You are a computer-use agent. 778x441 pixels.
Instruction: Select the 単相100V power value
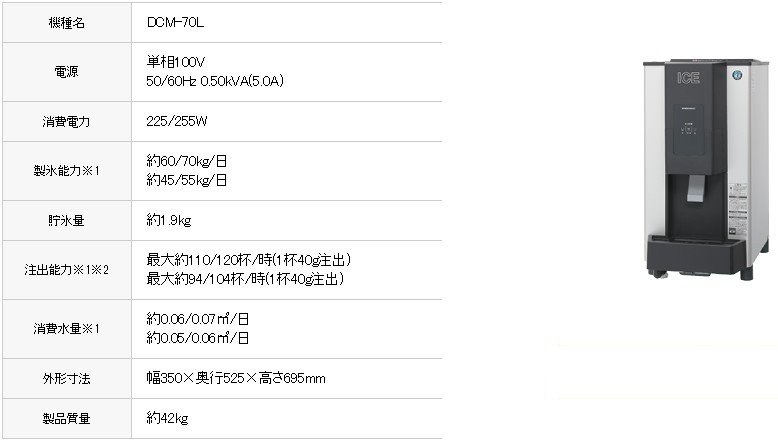pos(176,62)
